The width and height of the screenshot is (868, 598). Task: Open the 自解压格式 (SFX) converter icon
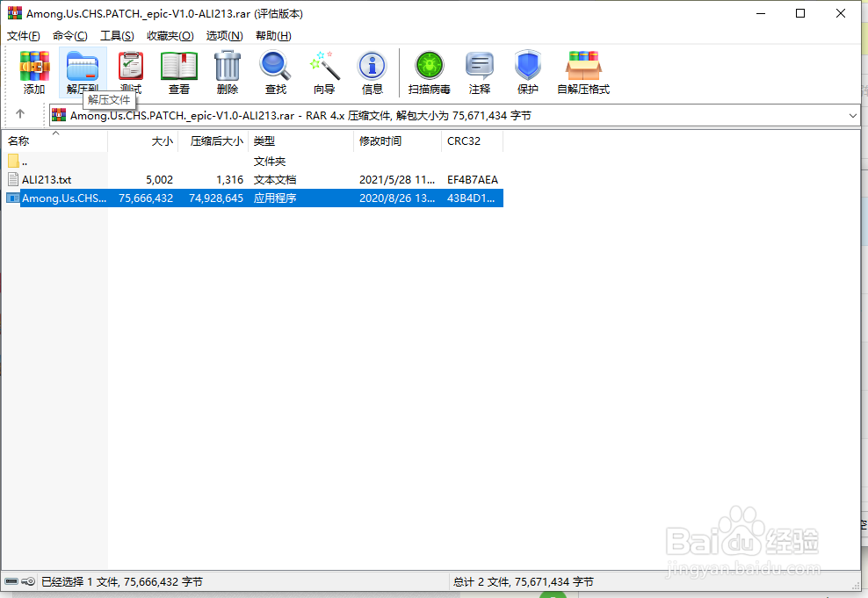(582, 66)
